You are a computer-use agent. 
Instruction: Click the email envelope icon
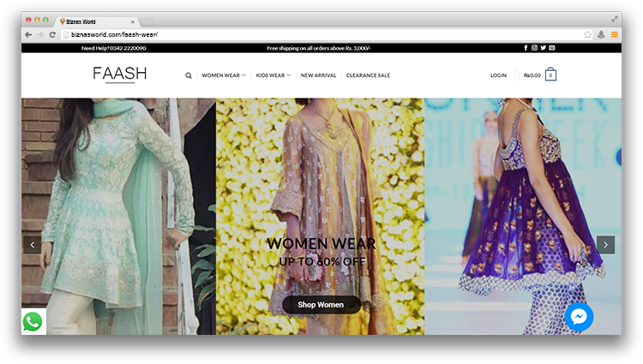[x=552, y=48]
